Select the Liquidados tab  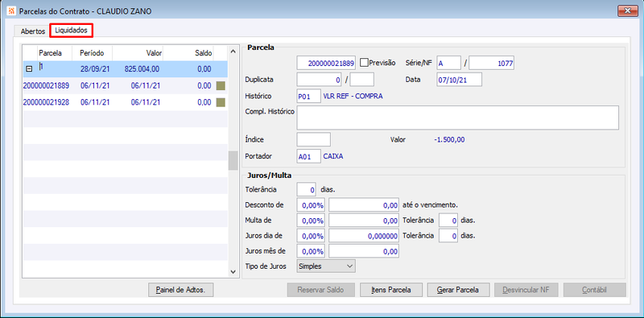point(71,31)
